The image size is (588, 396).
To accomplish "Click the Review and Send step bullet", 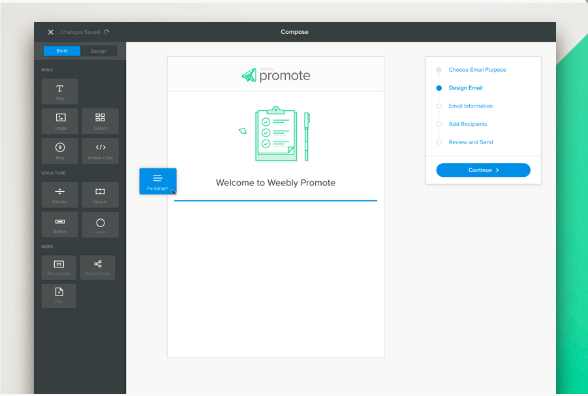I will [439, 142].
